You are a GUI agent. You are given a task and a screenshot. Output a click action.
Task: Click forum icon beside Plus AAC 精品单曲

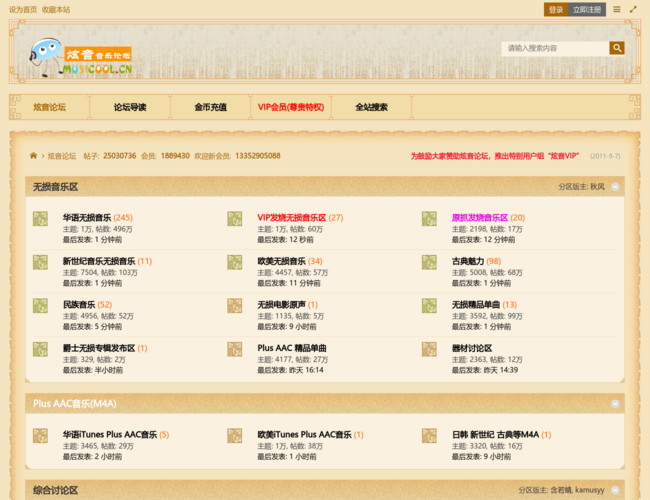(x=235, y=349)
